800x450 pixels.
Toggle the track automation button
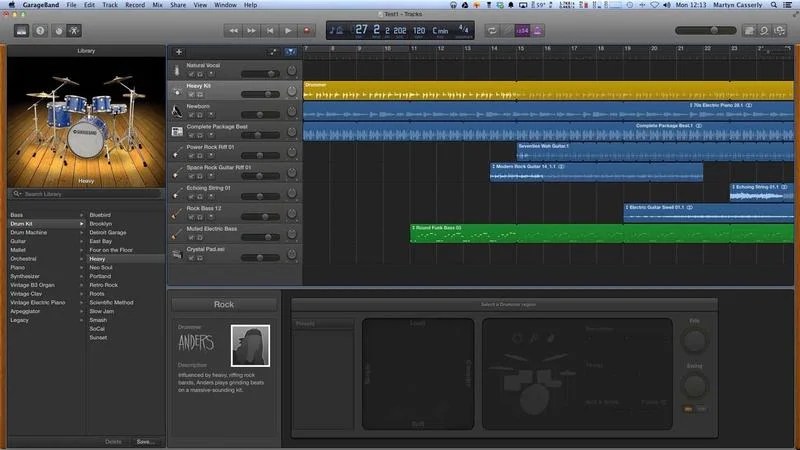pyautogui.click(x=274, y=52)
